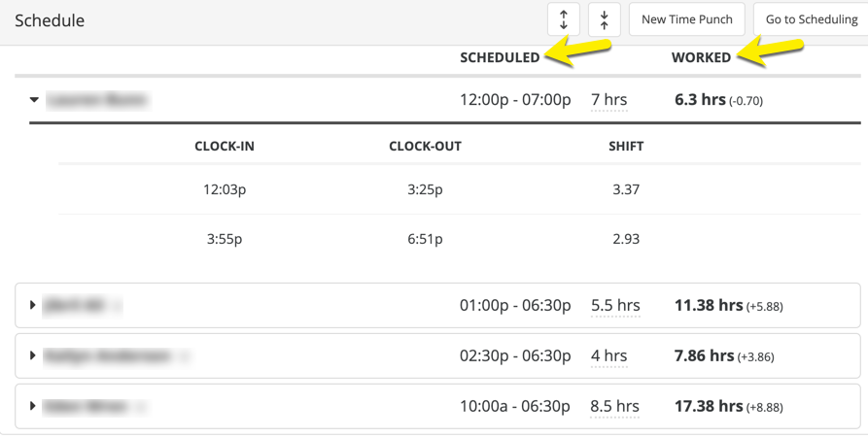Screen dimensions: 868x438
Task: Click the WORKED column header
Action: tap(701, 57)
